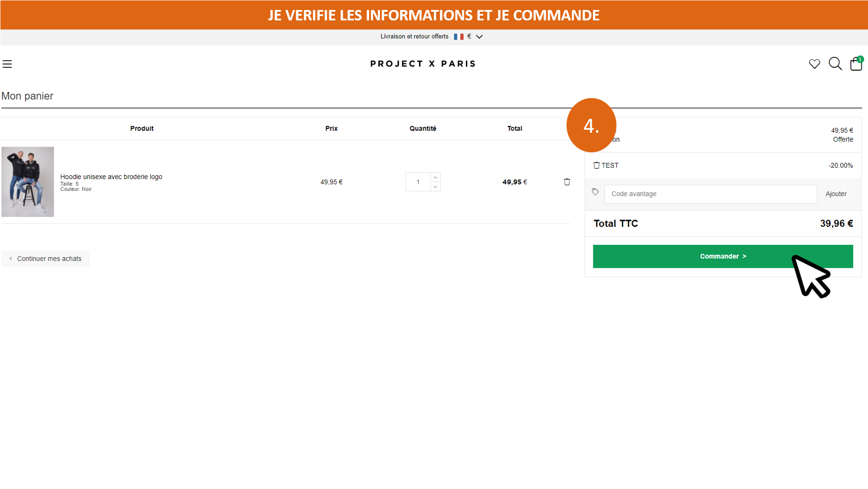Click the Livraison et retour offerts text
Screen dimensions: 868x489
pyautogui.click(x=414, y=36)
